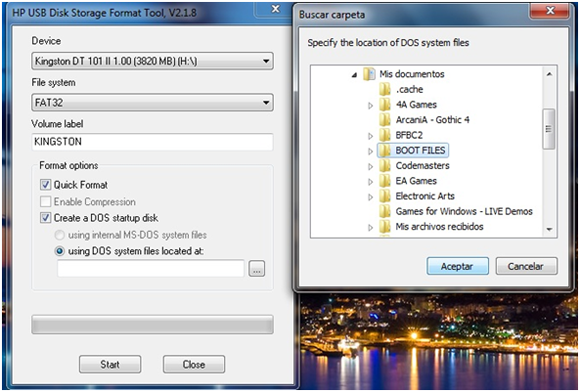The image size is (580, 392).
Task: Expand the BFBC2 folder node
Action: 370,136
